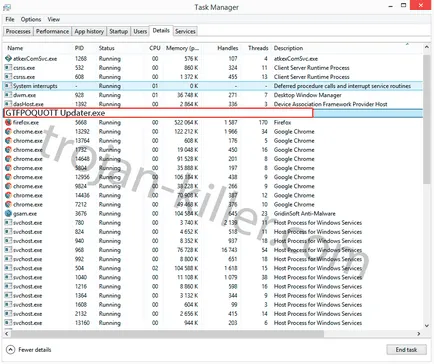
Task: Select the Details tab
Action: 161,30
